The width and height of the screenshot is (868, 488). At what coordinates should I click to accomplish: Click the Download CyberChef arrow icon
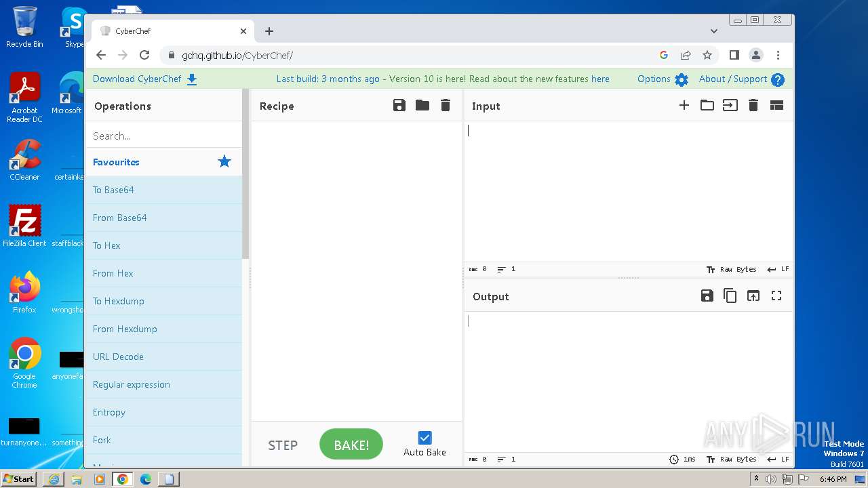192,79
